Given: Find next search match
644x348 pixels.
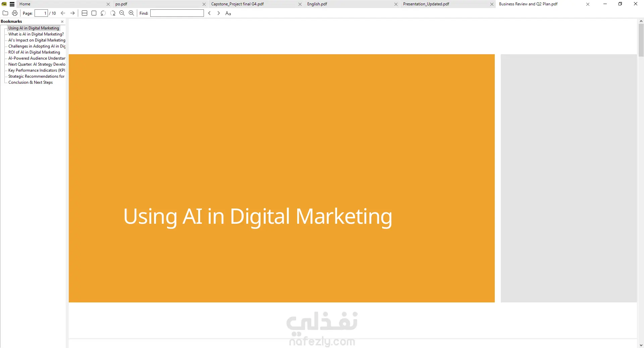Looking at the screenshot, I should (219, 13).
